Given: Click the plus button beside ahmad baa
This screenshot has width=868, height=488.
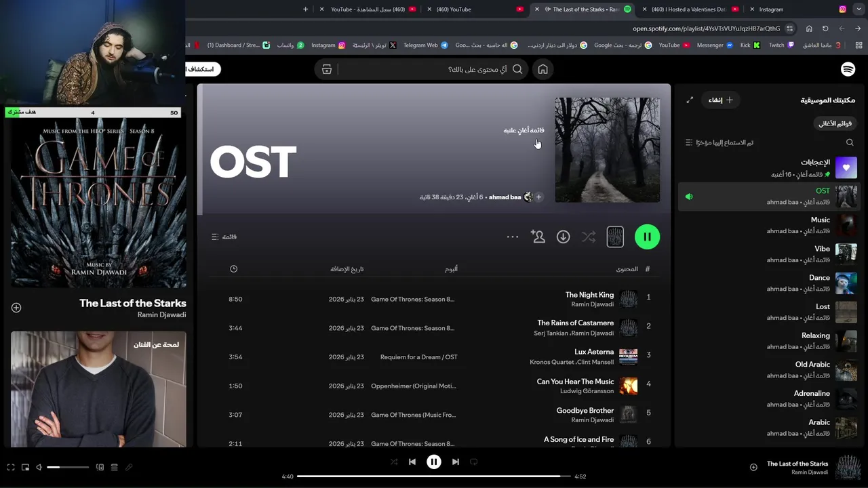Looking at the screenshot, I should 538,197.
